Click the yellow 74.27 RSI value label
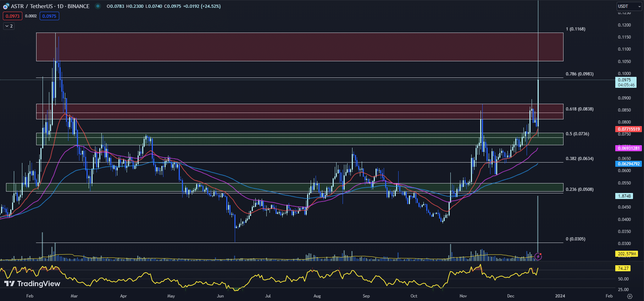 click(623, 268)
